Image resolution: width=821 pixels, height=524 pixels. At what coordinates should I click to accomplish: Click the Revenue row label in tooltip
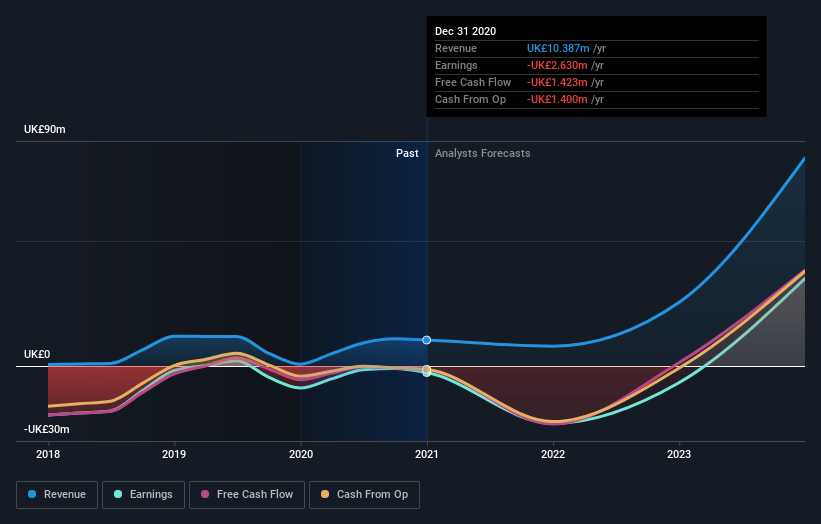(x=456, y=48)
